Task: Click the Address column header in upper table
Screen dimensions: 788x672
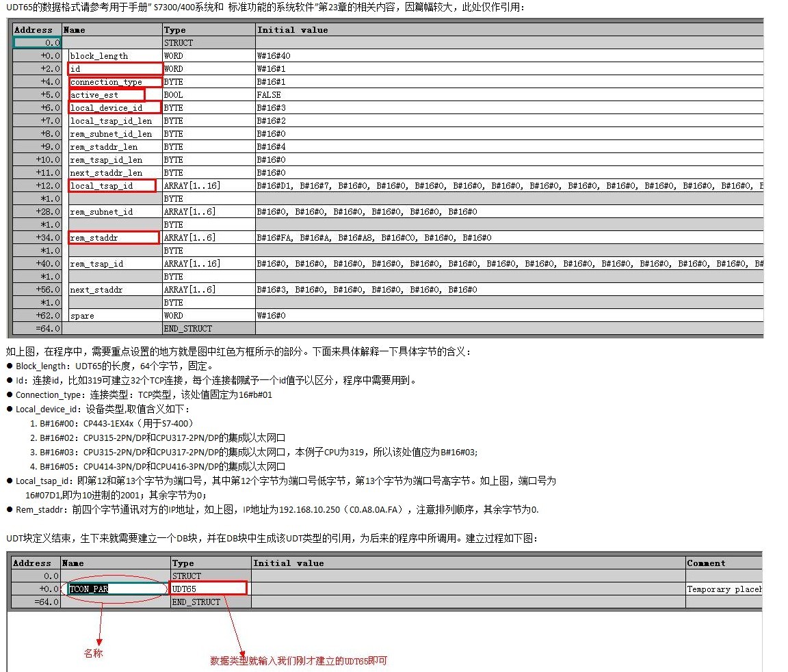Action: [37, 30]
